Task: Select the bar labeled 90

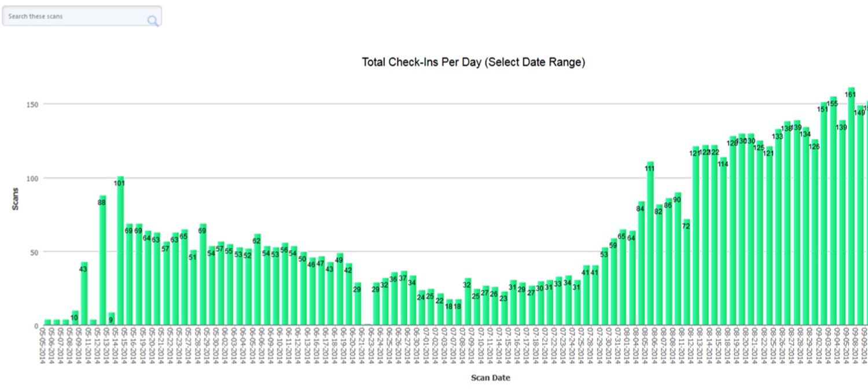Action: (678, 259)
